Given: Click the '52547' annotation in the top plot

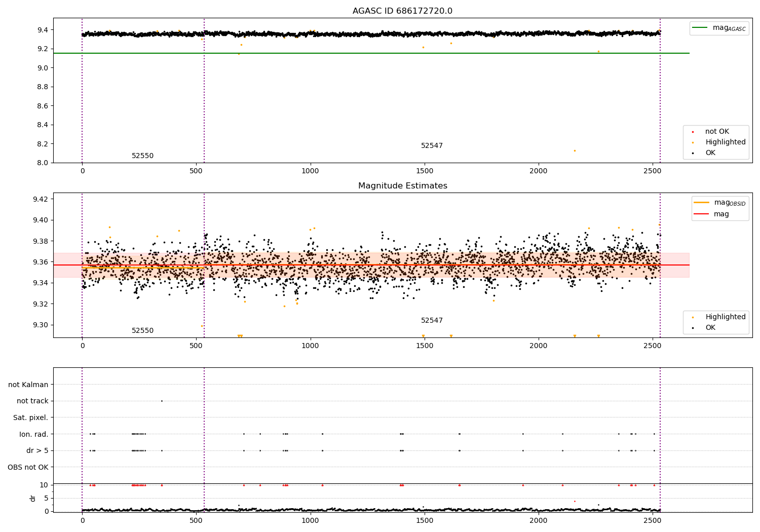Looking at the screenshot, I should [432, 146].
